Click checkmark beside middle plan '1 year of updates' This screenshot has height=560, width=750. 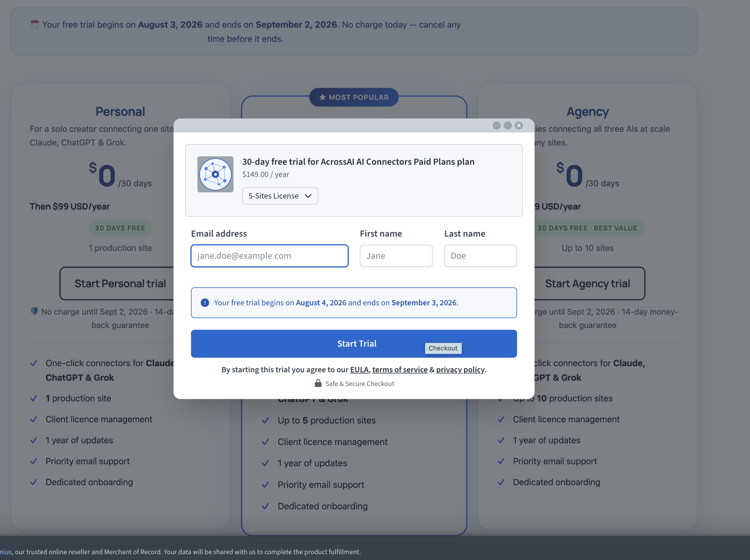pos(265,463)
